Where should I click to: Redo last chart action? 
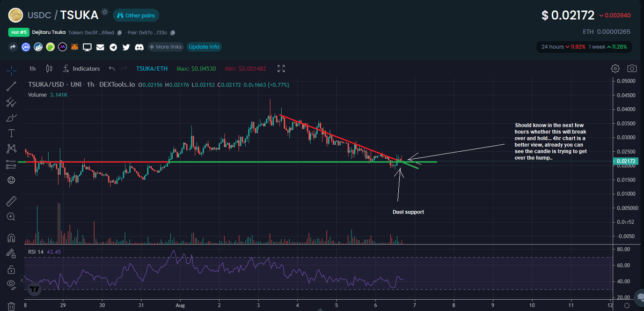pos(125,69)
